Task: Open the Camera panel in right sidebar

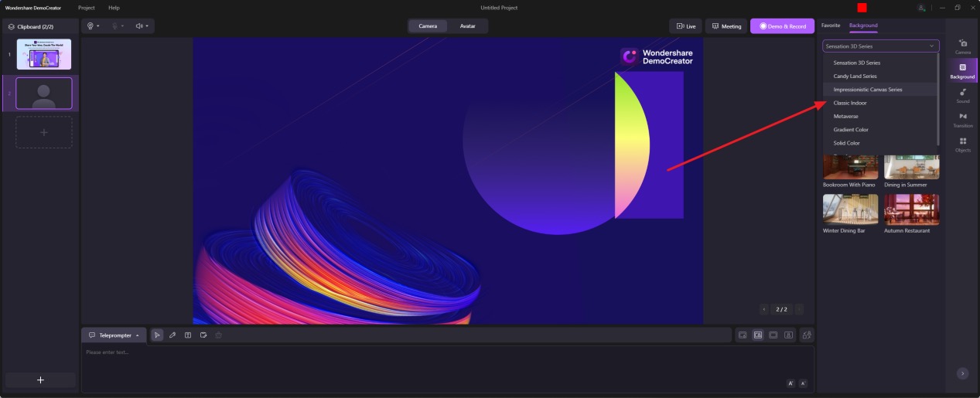Action: click(962, 46)
